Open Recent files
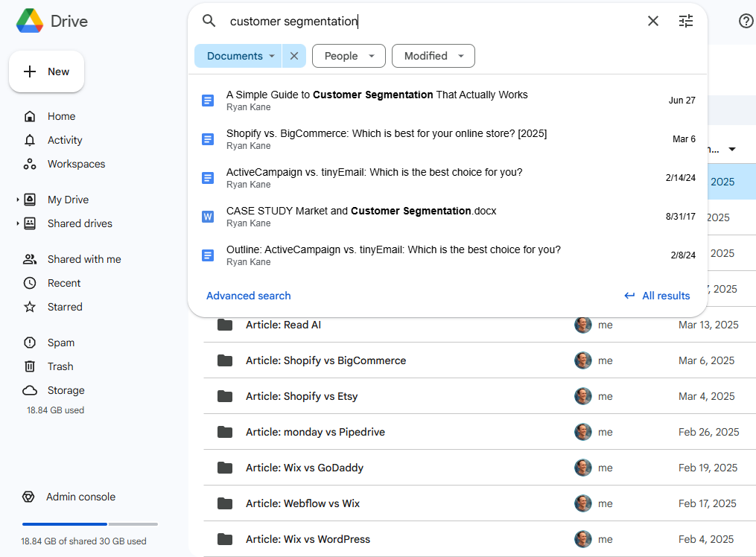 (63, 283)
